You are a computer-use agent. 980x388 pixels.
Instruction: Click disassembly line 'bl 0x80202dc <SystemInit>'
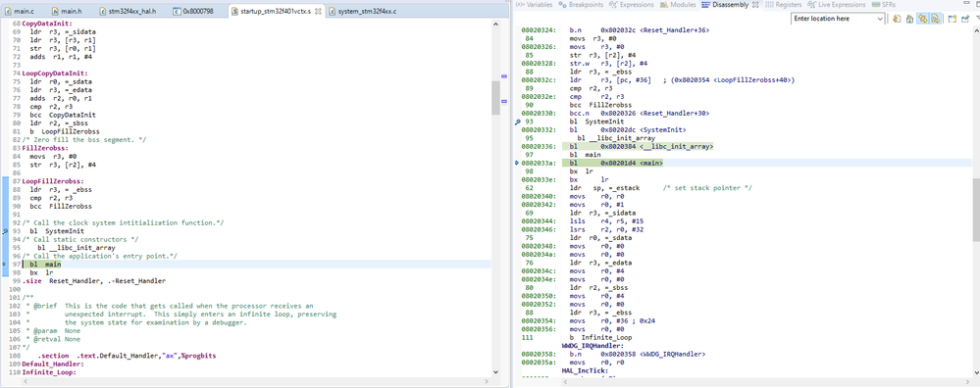click(628, 129)
